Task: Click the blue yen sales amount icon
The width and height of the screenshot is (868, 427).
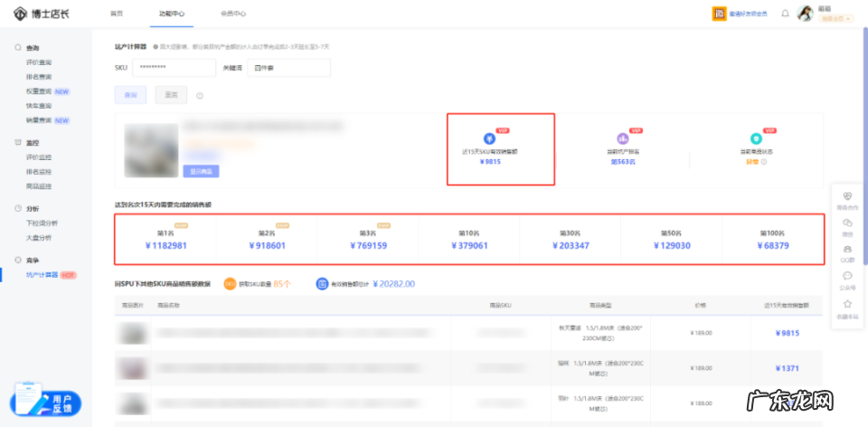Action: (x=489, y=138)
